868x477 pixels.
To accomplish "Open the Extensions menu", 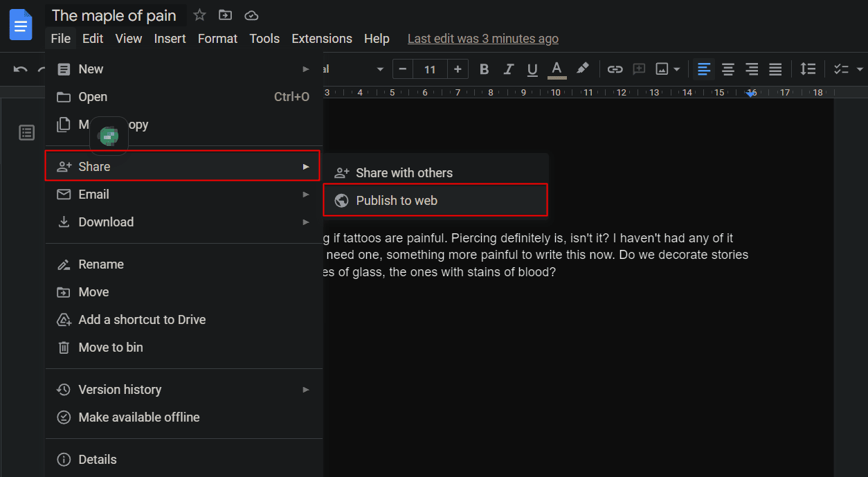I will tap(322, 39).
